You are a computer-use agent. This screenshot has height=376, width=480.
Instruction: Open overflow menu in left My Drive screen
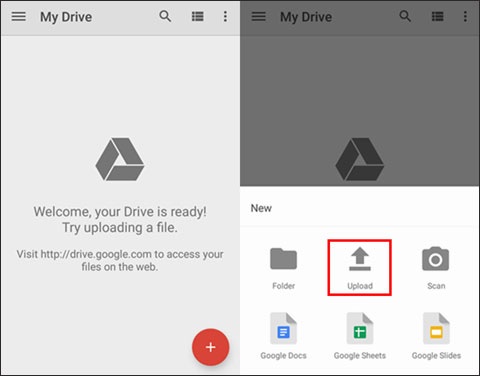pos(225,16)
